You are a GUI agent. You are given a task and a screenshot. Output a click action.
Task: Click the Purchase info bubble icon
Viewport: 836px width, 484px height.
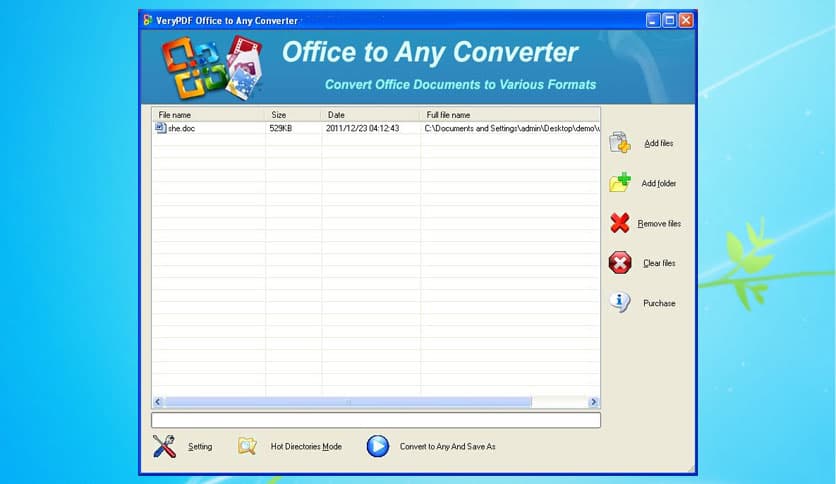point(620,302)
